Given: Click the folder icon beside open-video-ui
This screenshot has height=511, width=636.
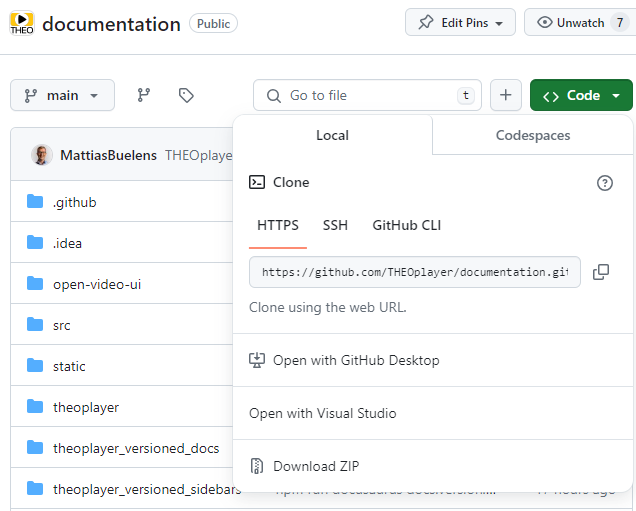Looking at the screenshot, I should (x=35, y=283).
